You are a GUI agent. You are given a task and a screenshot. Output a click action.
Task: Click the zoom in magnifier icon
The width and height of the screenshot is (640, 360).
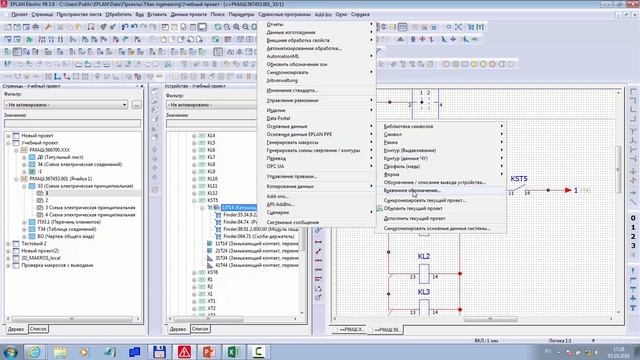236,27
